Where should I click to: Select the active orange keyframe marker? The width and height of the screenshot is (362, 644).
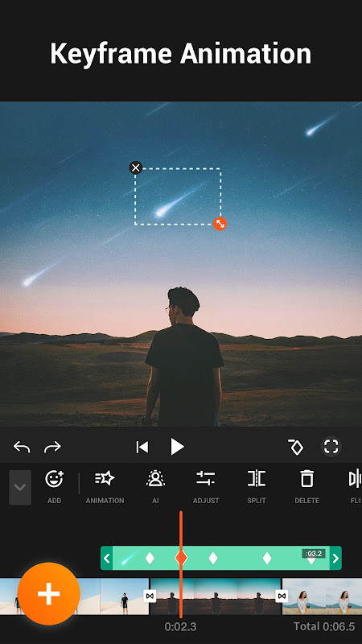(x=181, y=558)
